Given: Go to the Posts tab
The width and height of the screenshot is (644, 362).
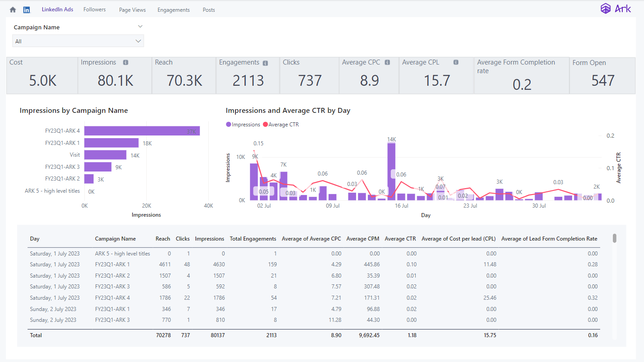Looking at the screenshot, I should point(209,10).
